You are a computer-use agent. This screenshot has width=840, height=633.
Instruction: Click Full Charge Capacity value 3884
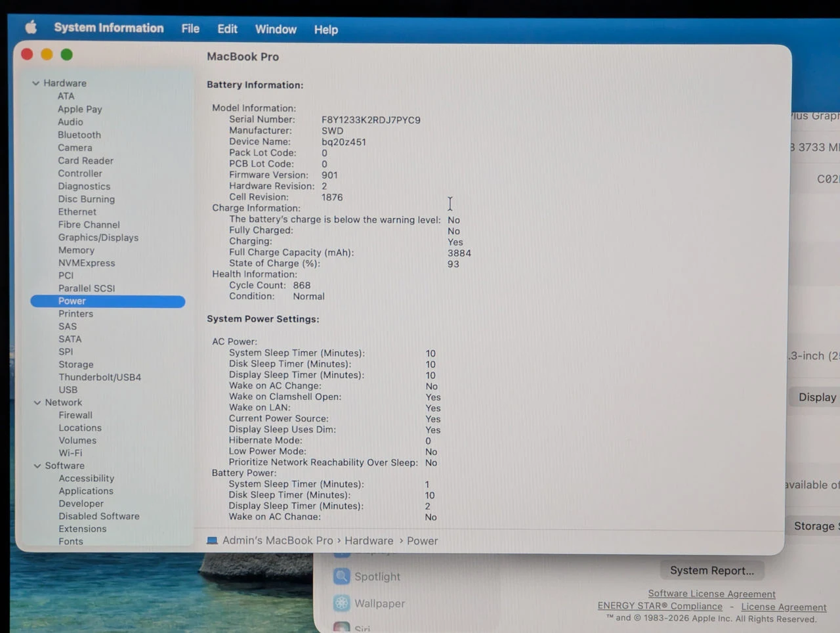(x=459, y=253)
